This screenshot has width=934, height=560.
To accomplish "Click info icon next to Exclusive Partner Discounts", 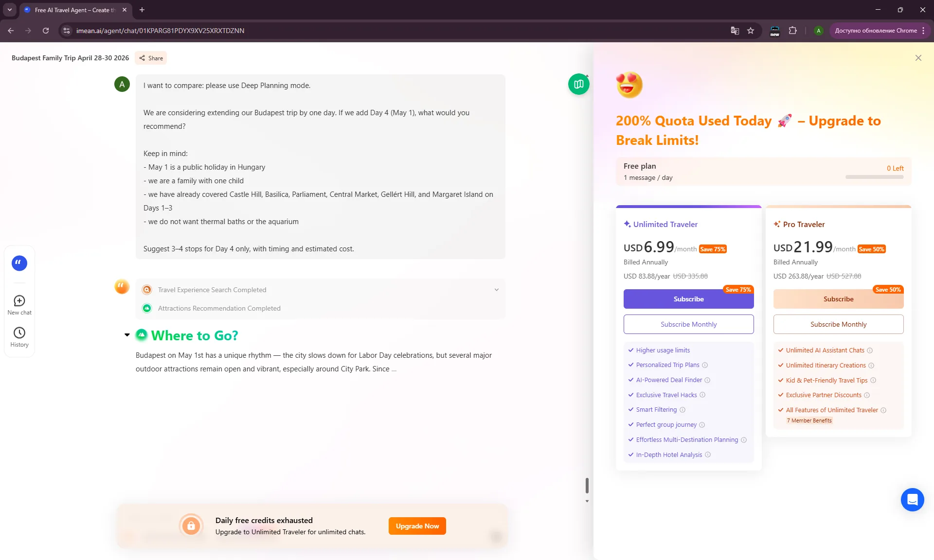I will click(x=867, y=395).
